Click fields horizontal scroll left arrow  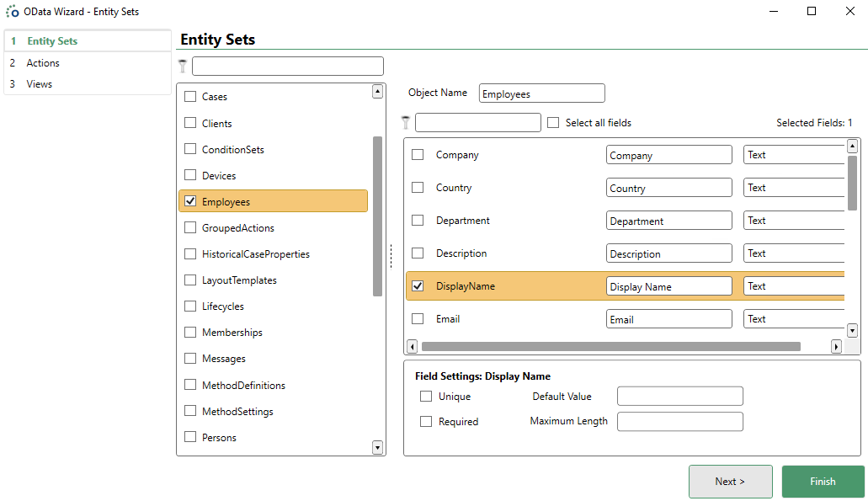tap(412, 347)
